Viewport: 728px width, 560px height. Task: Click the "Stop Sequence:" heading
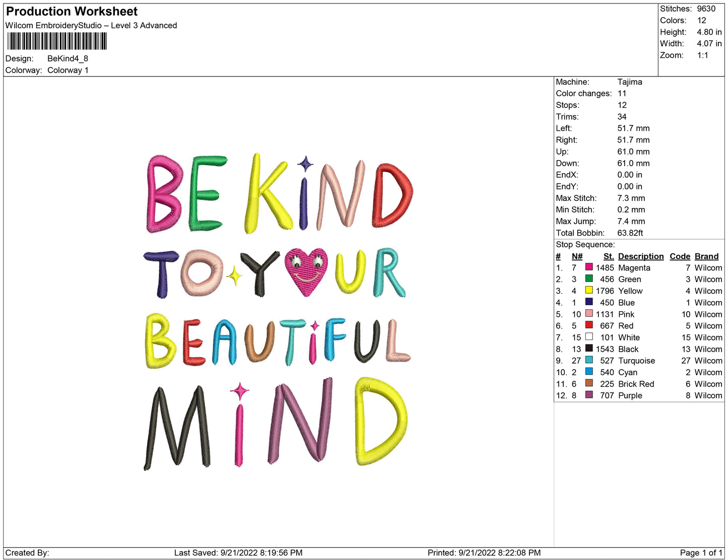coord(585,245)
